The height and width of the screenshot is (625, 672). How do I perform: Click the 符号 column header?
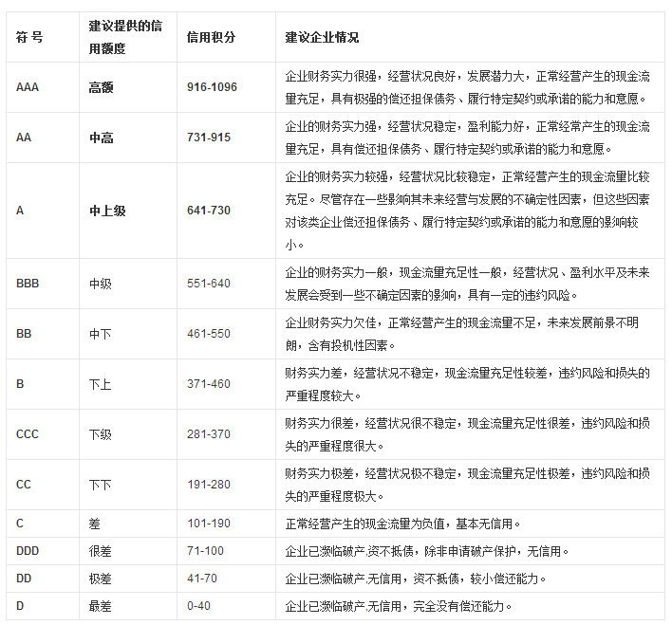click(29, 37)
